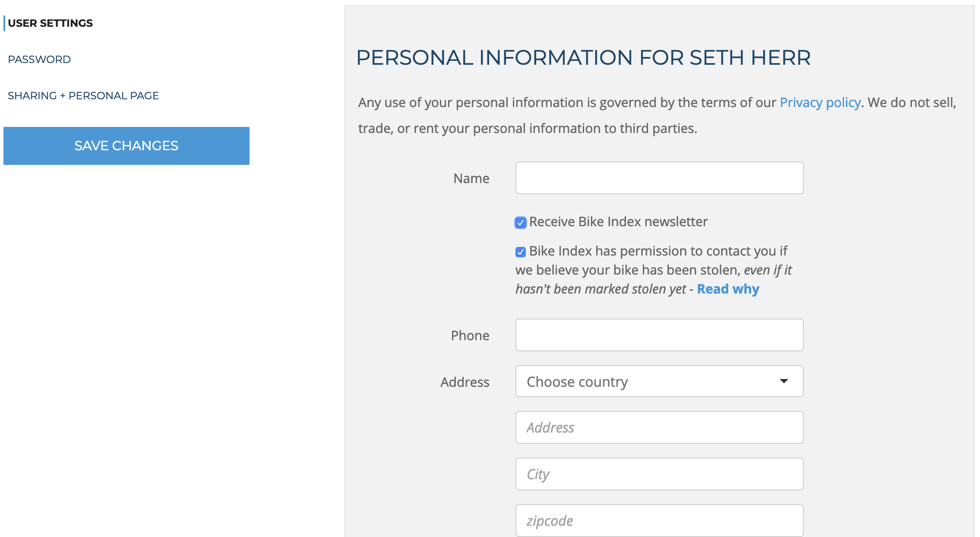
Task: Open Sharing + Personal Page section
Action: pos(83,96)
